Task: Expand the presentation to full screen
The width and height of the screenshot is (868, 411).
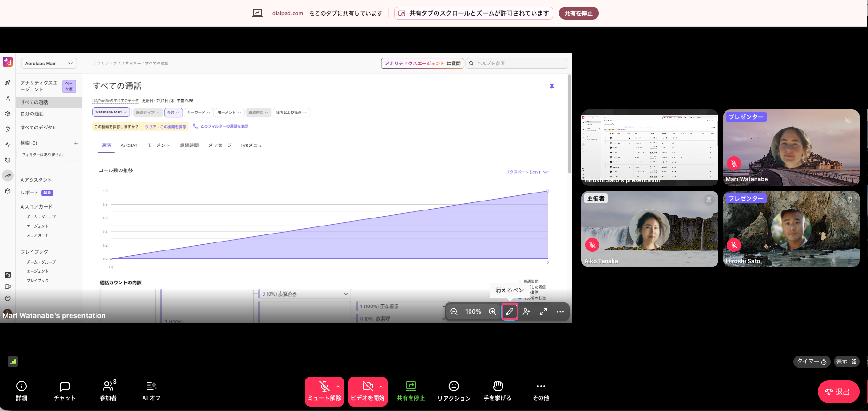Action: (x=543, y=312)
